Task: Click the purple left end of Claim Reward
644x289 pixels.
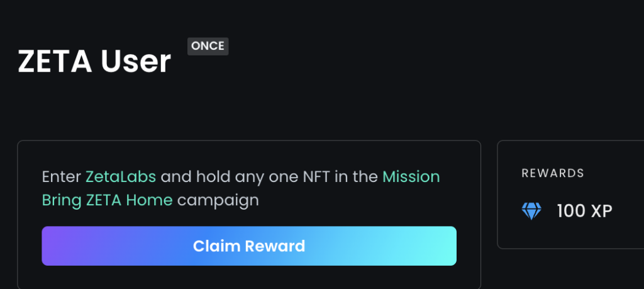Action: point(53,246)
